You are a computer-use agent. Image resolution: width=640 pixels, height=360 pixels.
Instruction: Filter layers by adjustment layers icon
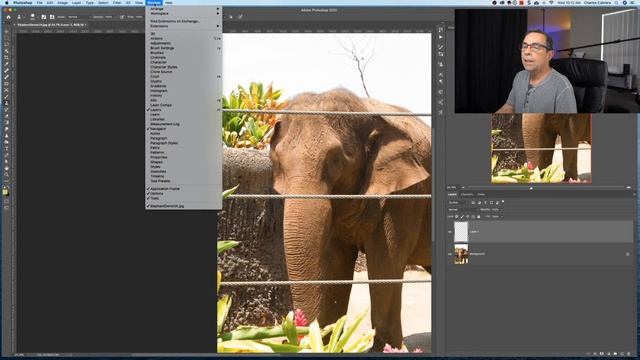point(480,202)
